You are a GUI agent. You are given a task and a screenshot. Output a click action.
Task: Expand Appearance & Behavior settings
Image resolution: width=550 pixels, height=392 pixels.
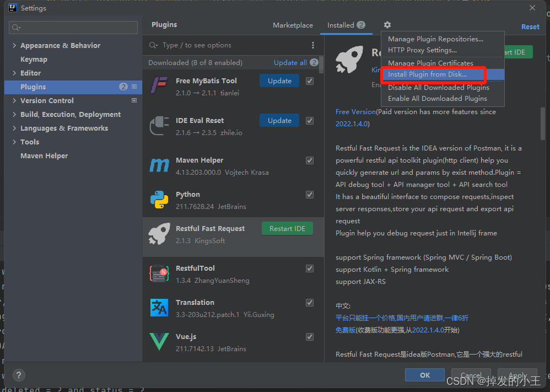[x=14, y=45]
